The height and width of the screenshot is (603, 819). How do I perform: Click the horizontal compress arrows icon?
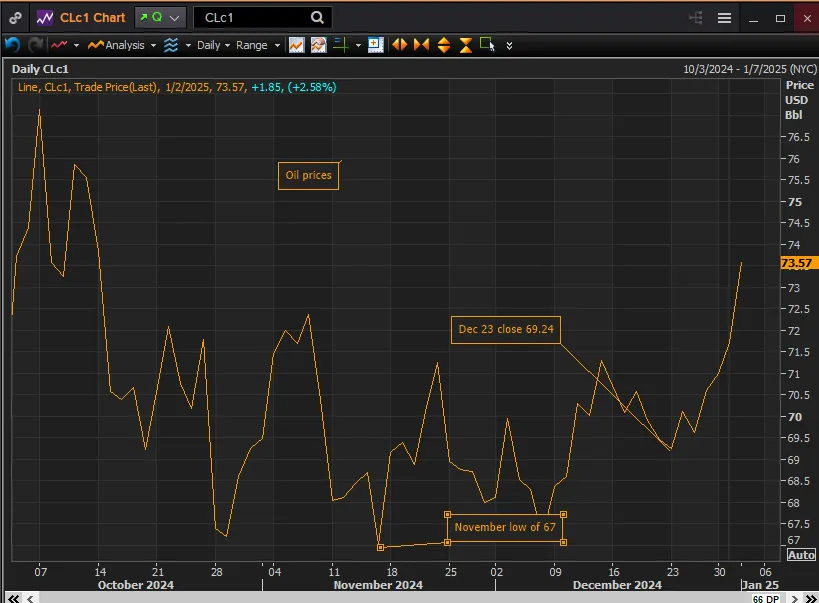[421, 45]
